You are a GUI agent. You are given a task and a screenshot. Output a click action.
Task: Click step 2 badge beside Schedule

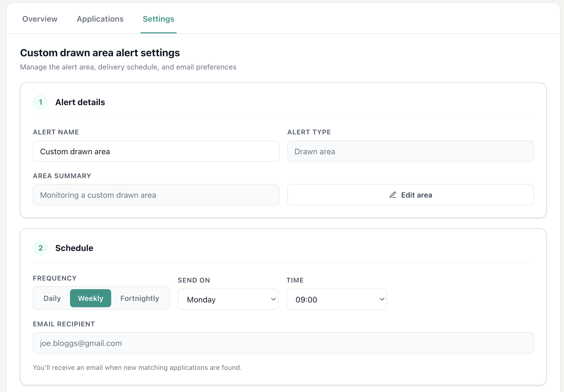40,248
